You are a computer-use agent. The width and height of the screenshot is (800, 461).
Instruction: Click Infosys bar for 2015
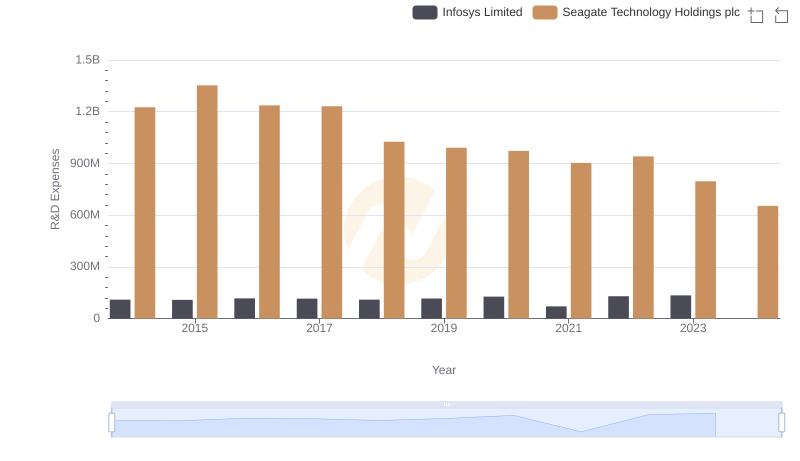[183, 309]
